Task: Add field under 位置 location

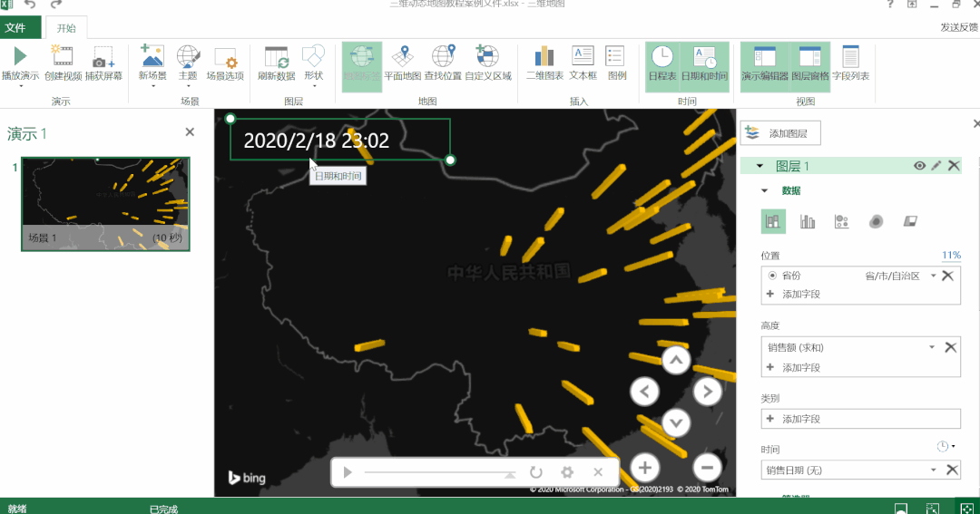Action: pyautogui.click(x=794, y=294)
